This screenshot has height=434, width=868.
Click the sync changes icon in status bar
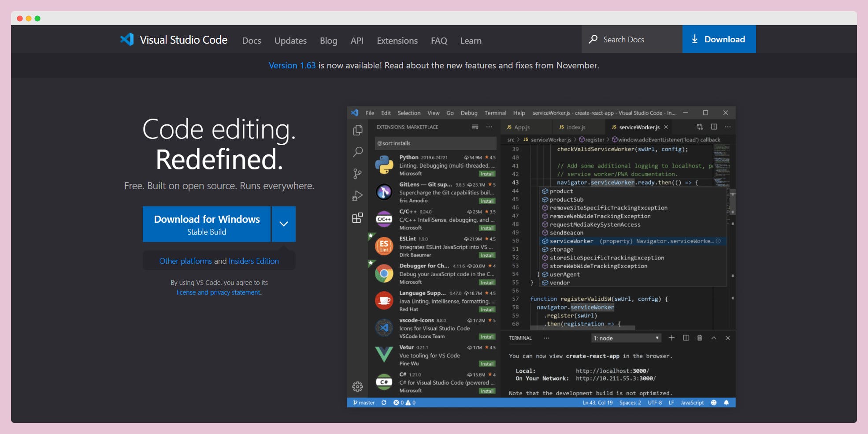point(384,403)
